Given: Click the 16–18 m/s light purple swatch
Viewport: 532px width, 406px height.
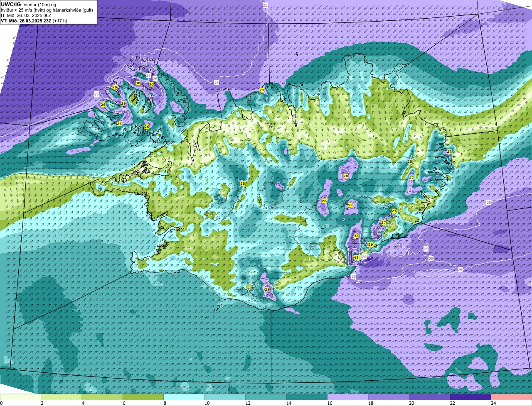Looking at the screenshot, I should click(348, 397).
